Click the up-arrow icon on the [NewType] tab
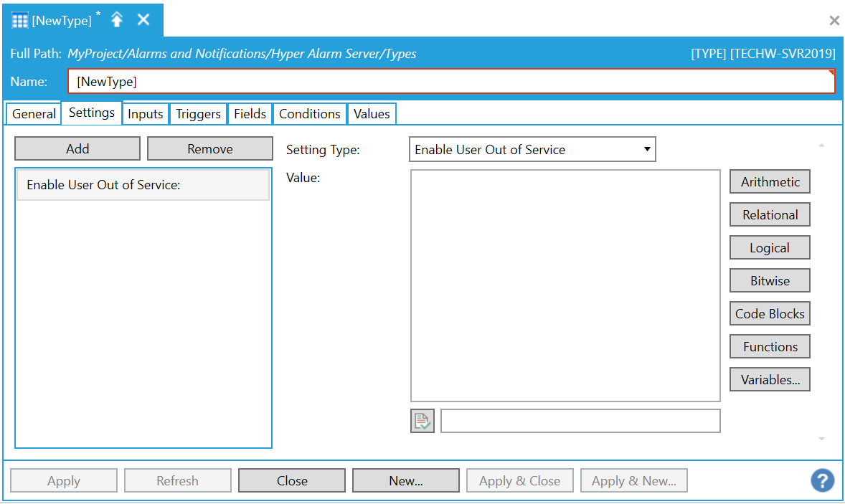 click(117, 20)
